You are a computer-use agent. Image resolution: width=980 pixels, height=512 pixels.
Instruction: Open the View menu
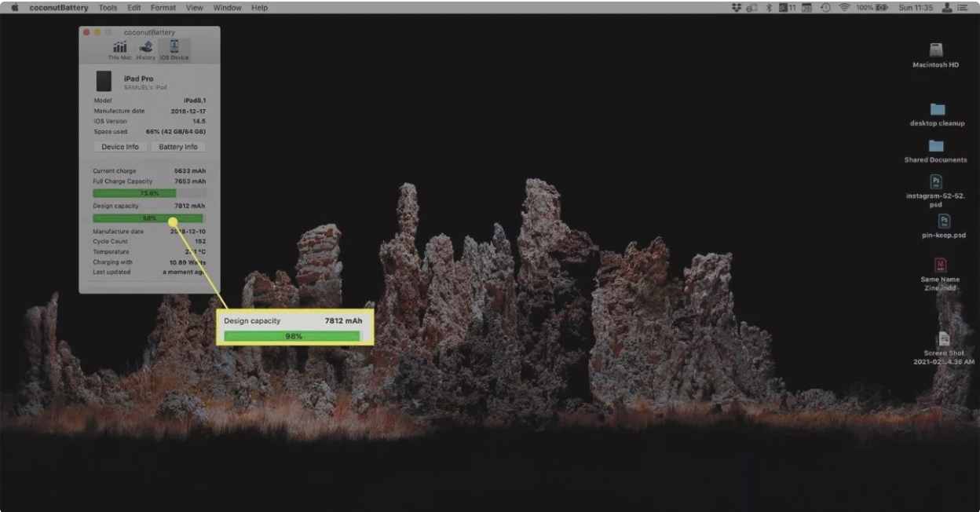click(195, 8)
